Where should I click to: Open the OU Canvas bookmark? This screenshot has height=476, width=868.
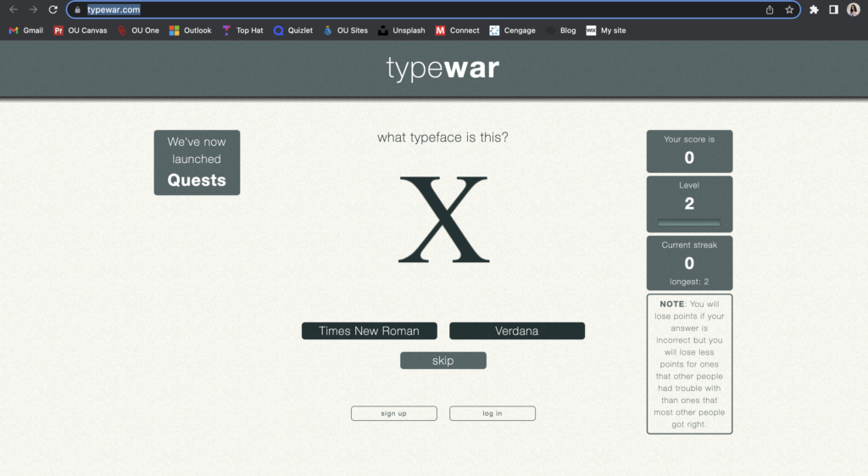point(81,31)
